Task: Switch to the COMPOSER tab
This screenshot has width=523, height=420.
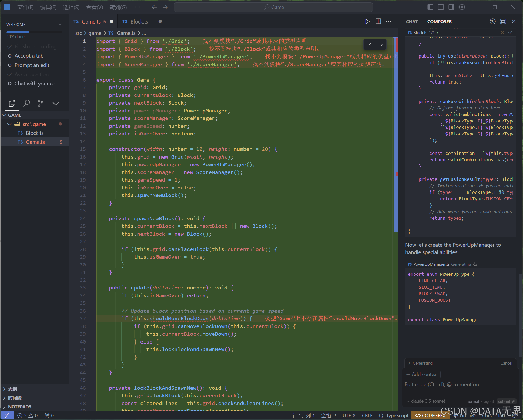Action: click(440, 22)
